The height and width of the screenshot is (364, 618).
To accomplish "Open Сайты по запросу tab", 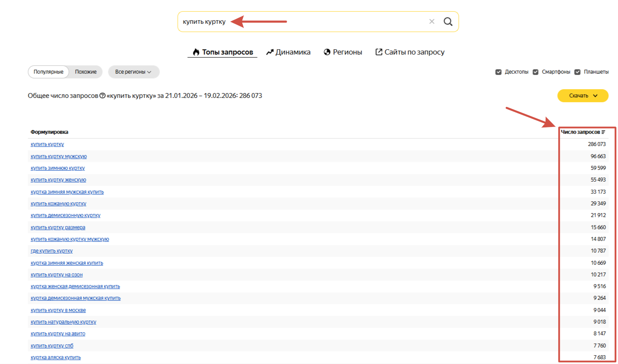I will [x=410, y=52].
